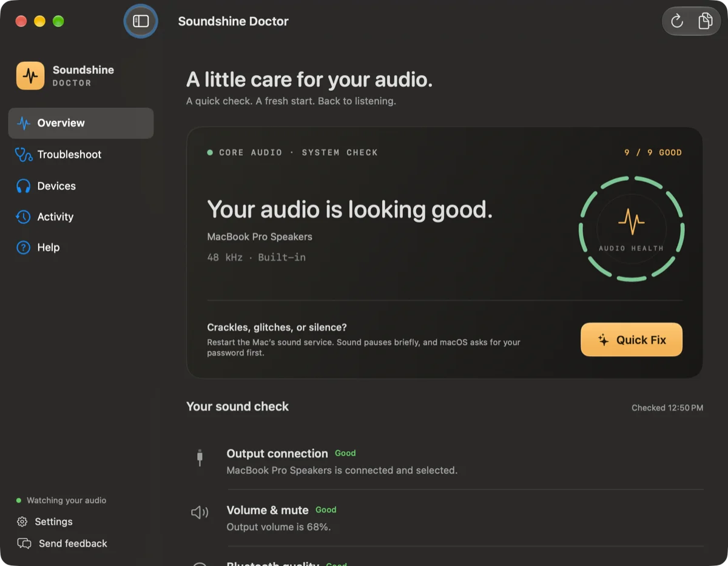Click the Output connection plug icon
728x566 pixels.
(x=200, y=458)
